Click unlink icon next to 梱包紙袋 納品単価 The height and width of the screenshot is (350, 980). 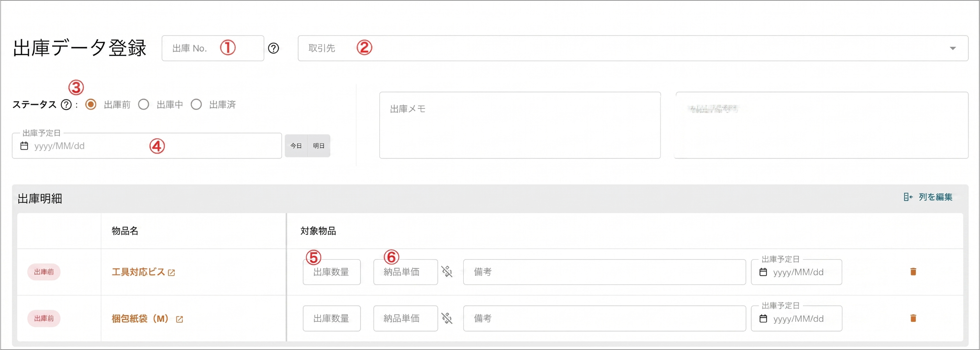click(x=447, y=318)
